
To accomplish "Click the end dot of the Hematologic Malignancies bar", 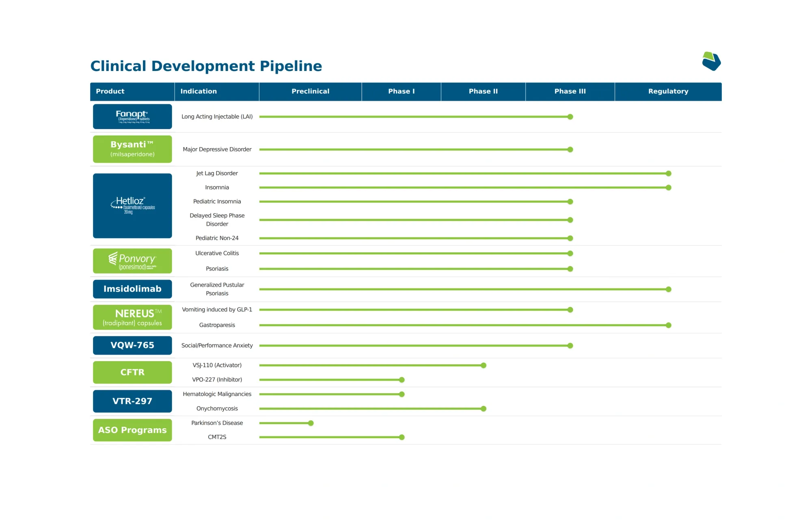I will (402, 394).
